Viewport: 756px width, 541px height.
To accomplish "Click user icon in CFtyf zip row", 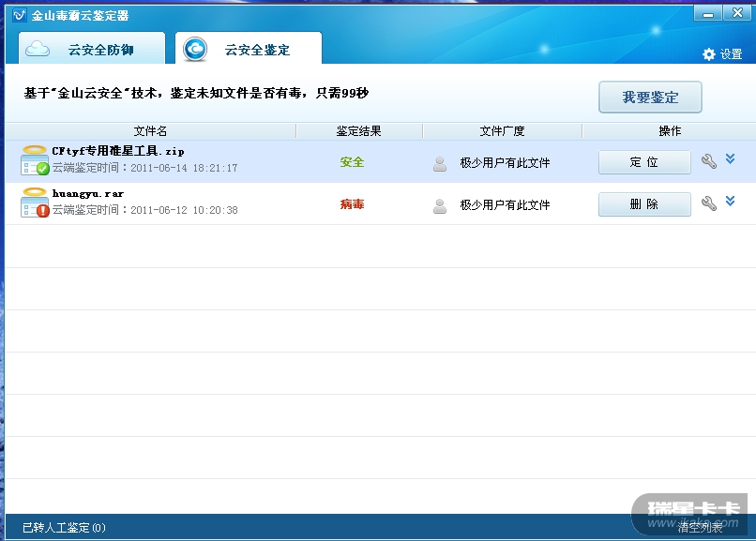I will pos(440,164).
